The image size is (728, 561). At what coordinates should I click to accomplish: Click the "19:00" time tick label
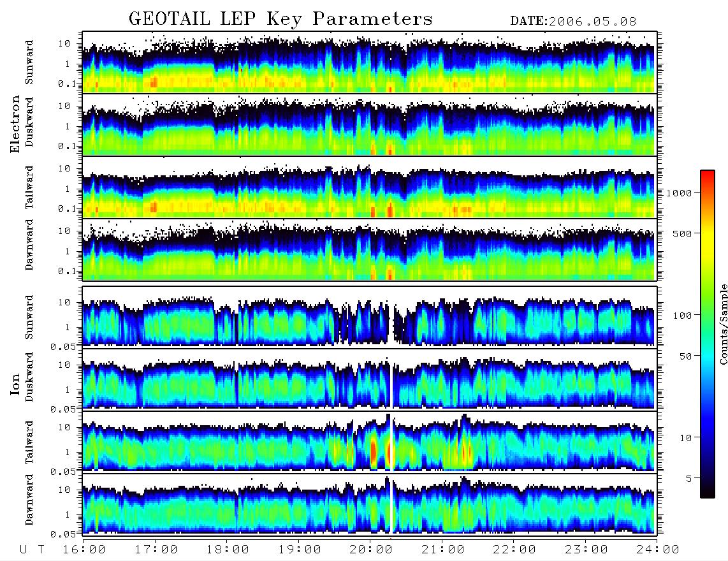[x=300, y=550]
